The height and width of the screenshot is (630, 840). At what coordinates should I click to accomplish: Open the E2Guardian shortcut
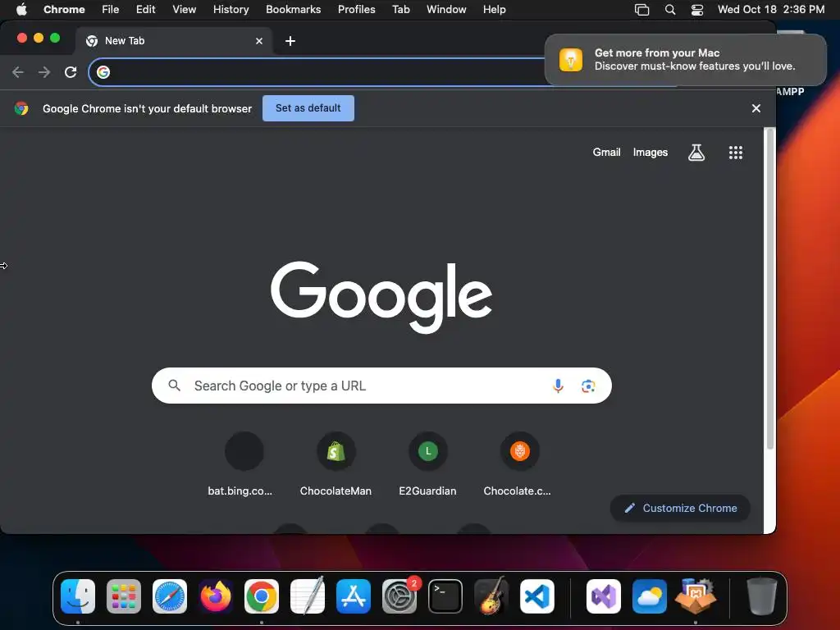(427, 464)
